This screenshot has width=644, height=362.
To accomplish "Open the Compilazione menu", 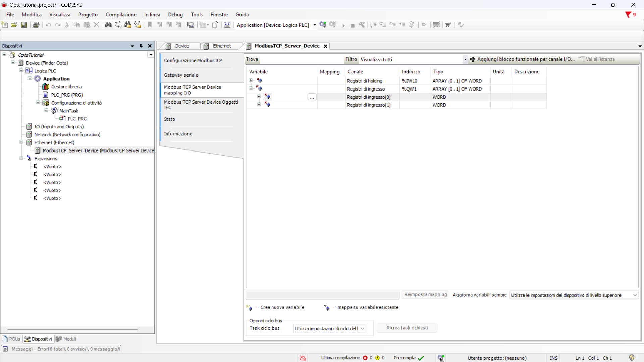I will tap(121, 15).
